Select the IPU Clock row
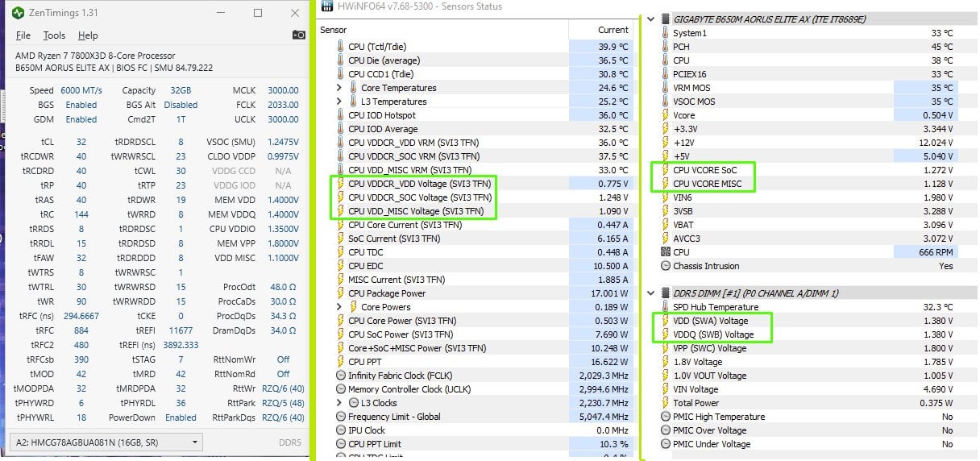The width and height of the screenshot is (980, 461). tap(475, 430)
